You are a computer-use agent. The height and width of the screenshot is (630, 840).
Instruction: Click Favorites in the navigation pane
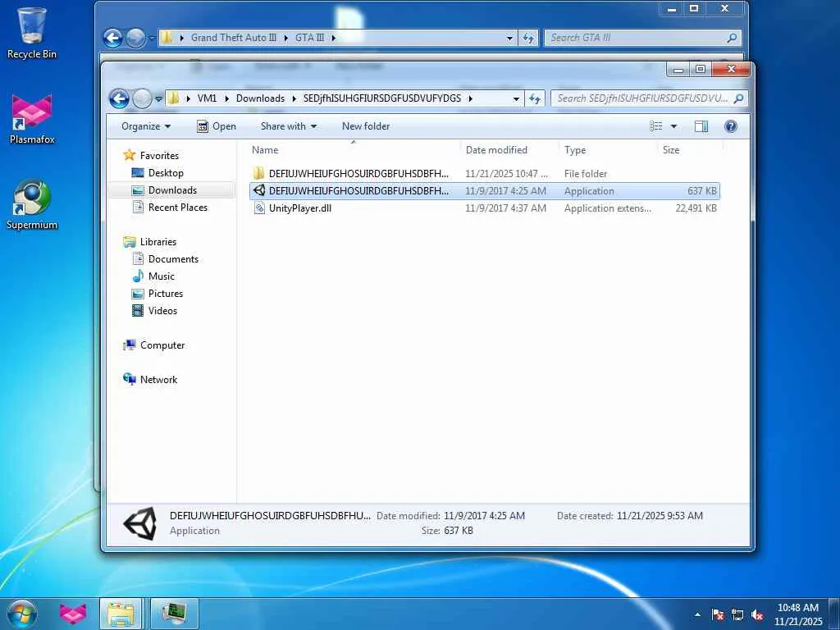pos(159,155)
